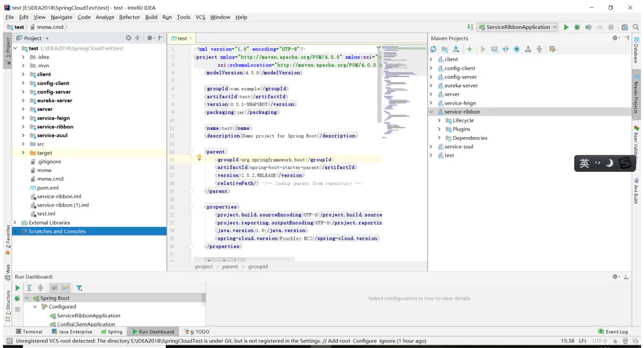Generate sources and update folders in Maven panel
644x348 pixels.
tap(444, 49)
